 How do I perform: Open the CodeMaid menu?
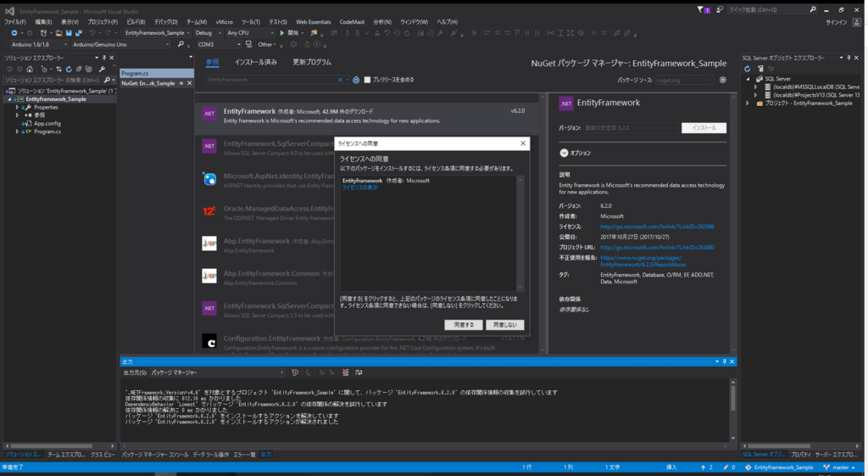click(352, 22)
